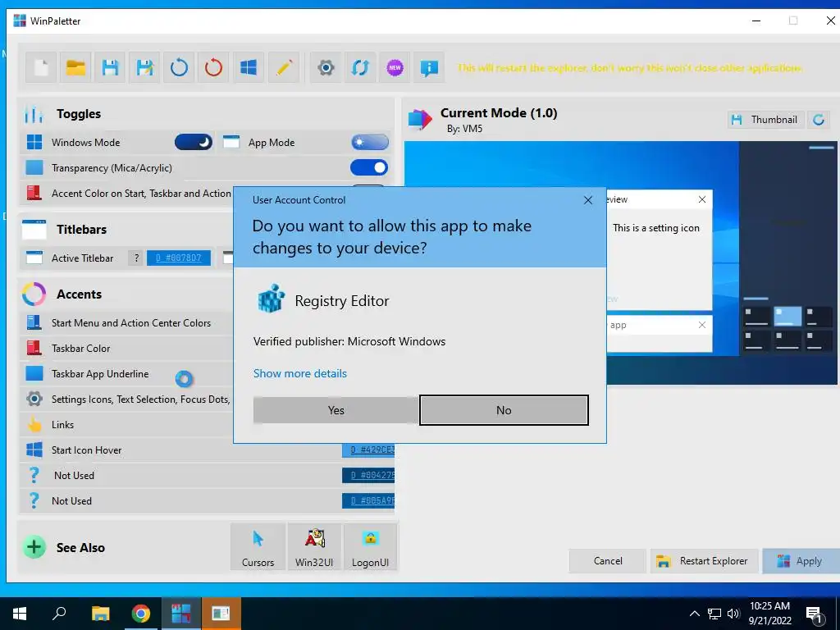Close the 'This is a setting icon' preview window
Screen dimensions: 840x630
click(702, 199)
